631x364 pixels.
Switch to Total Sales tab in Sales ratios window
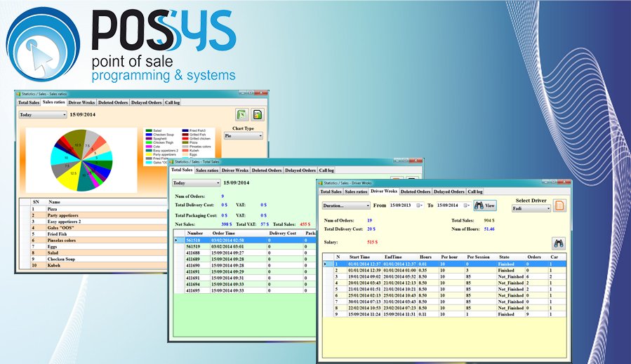click(x=29, y=102)
